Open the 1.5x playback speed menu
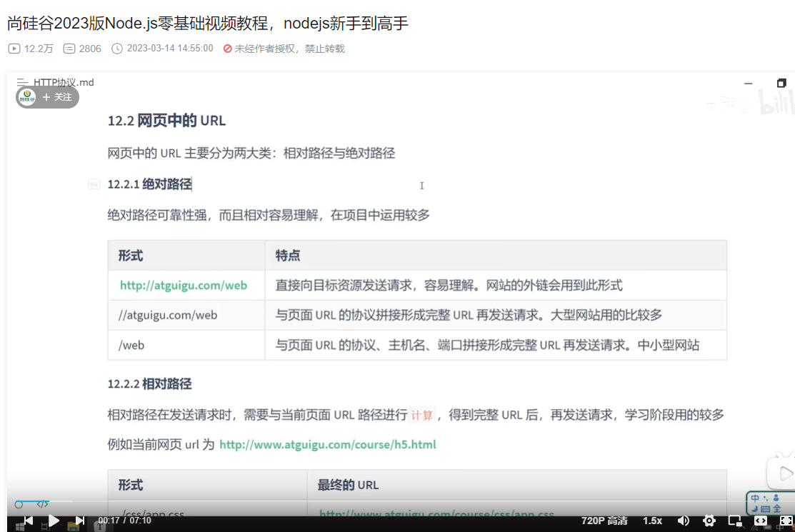 [653, 521]
